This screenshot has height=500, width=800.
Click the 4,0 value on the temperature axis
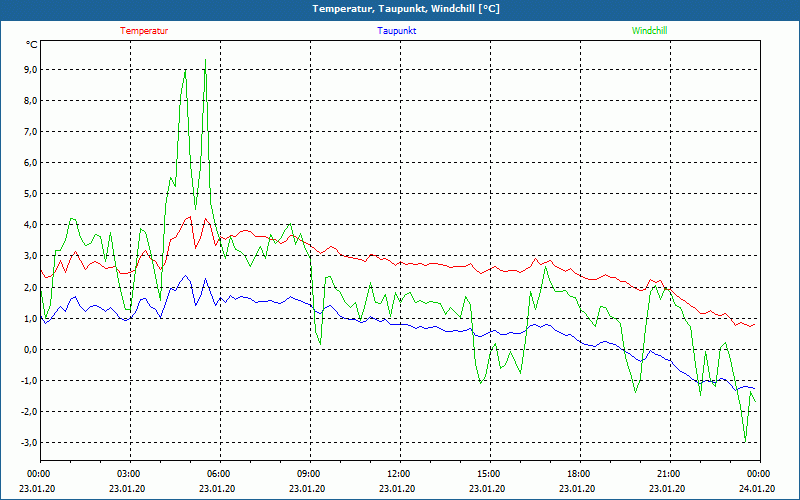[30, 225]
